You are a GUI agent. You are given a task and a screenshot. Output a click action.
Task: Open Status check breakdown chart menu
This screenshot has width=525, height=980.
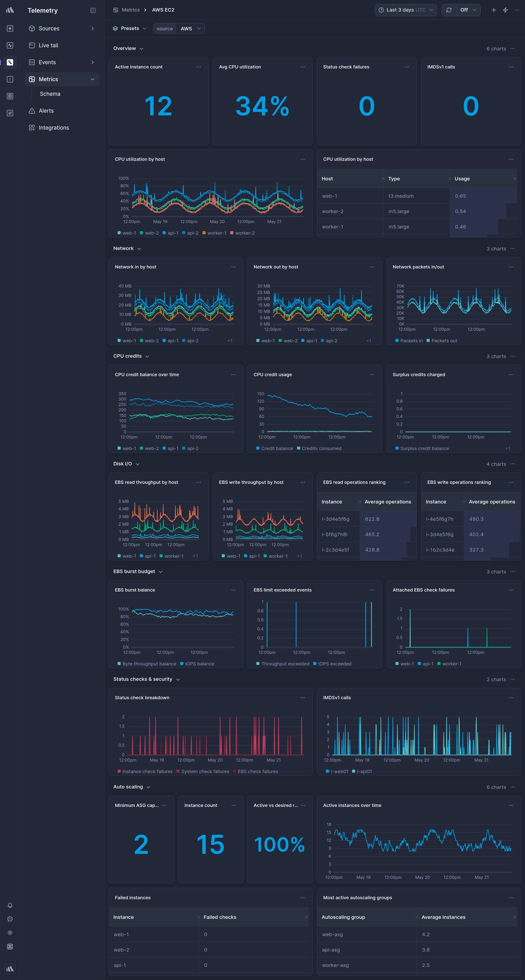pos(303,698)
